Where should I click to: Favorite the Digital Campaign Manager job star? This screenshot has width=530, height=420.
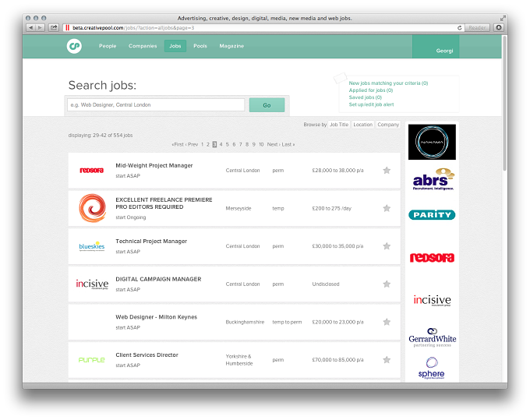pos(387,284)
